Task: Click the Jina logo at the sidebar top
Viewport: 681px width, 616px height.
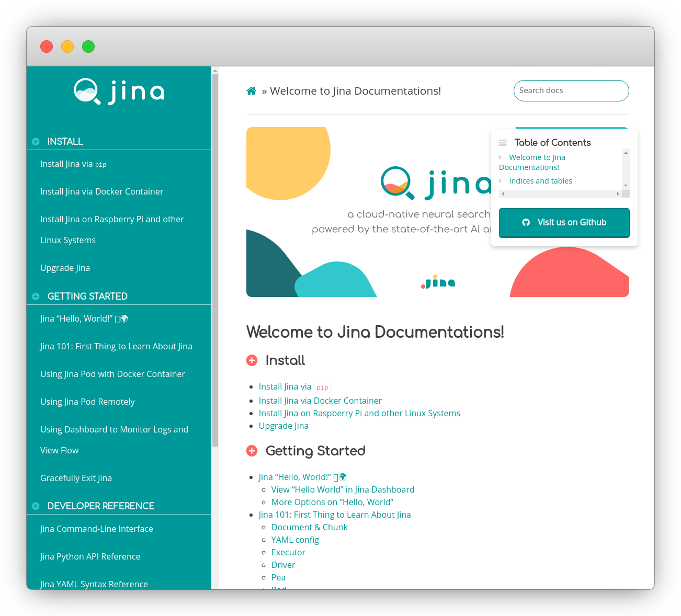Action: tap(119, 92)
